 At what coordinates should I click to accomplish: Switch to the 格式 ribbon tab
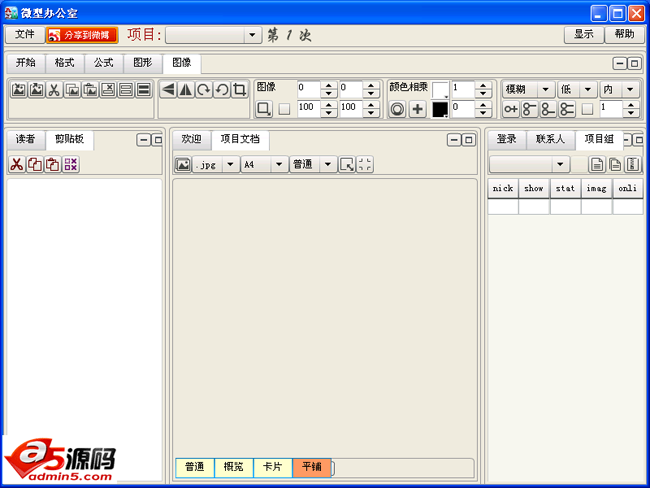coord(65,63)
